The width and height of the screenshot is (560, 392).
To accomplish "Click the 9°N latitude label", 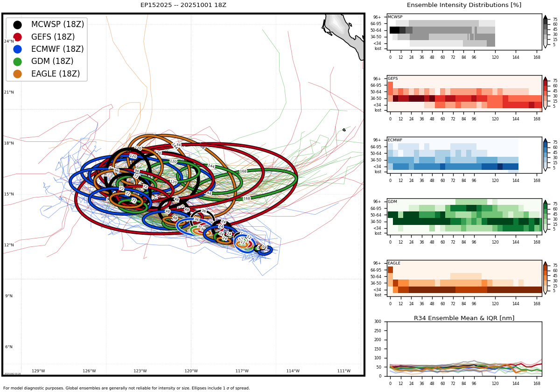I will [x=9, y=296].
